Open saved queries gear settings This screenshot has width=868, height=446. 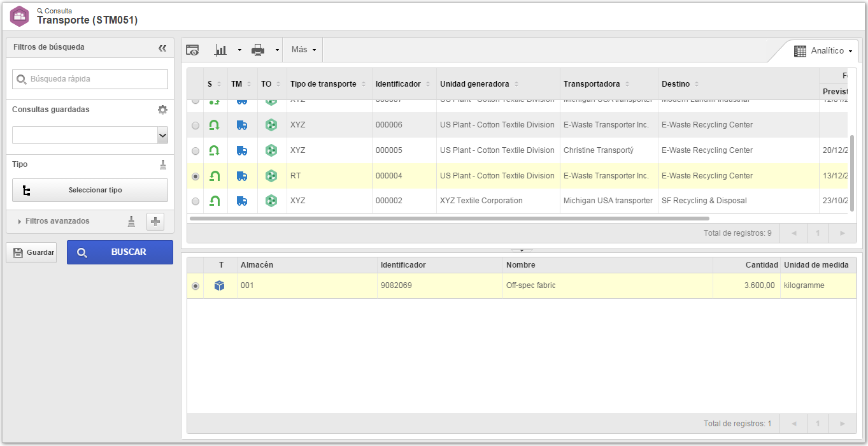click(x=162, y=110)
